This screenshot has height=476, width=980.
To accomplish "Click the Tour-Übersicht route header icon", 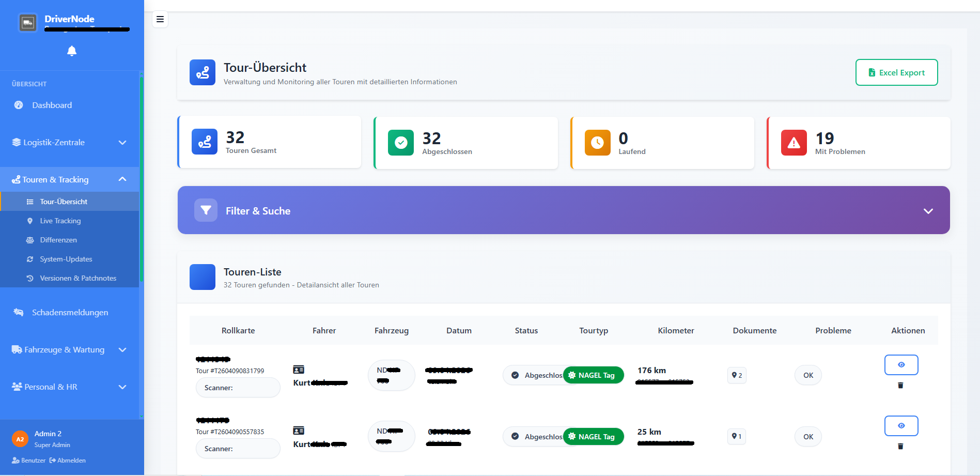I will click(203, 72).
